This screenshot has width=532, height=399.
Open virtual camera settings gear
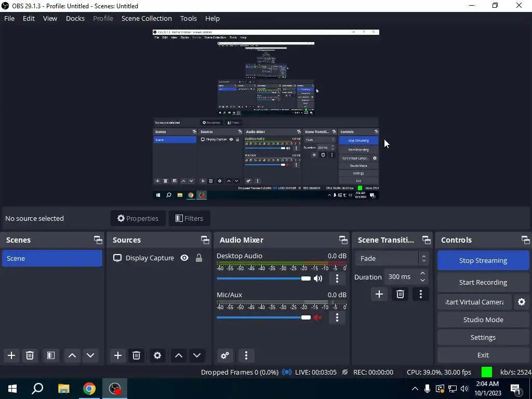coord(522,302)
